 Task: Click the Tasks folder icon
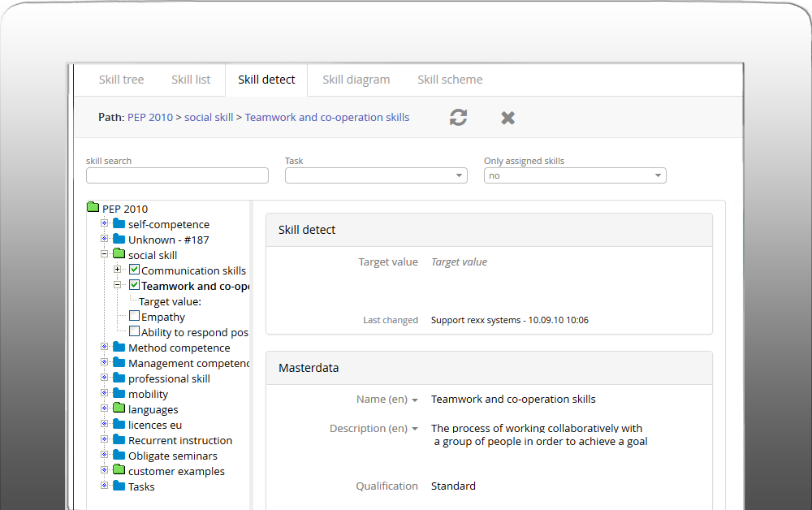119,485
